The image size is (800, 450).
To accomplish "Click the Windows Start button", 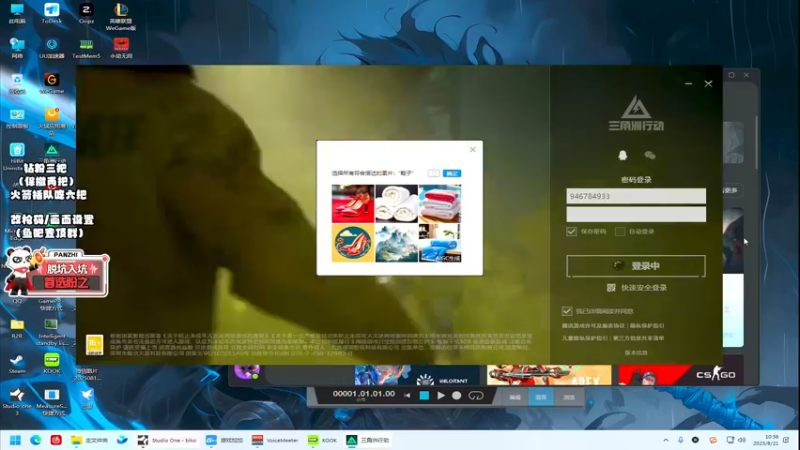I will (15, 440).
